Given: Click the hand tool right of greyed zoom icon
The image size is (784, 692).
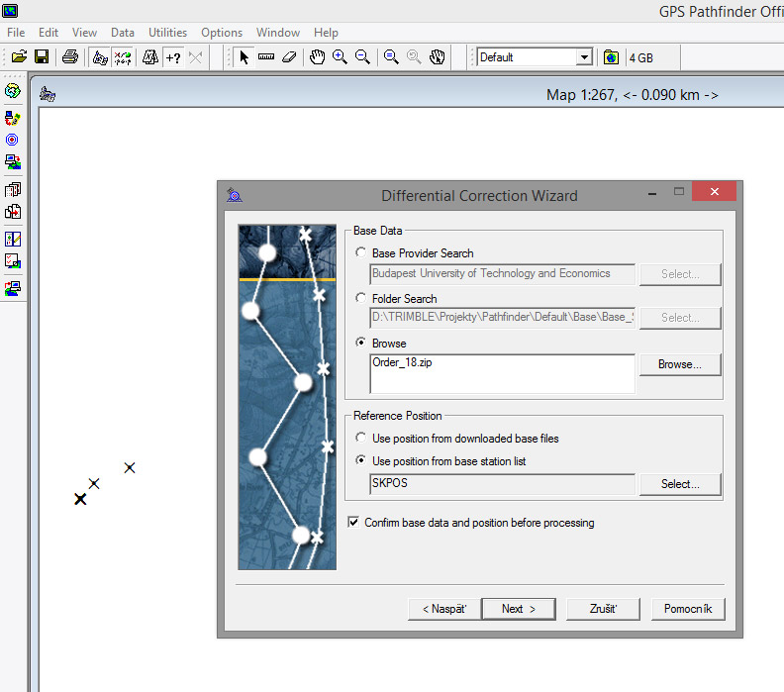Looking at the screenshot, I should click(x=437, y=57).
